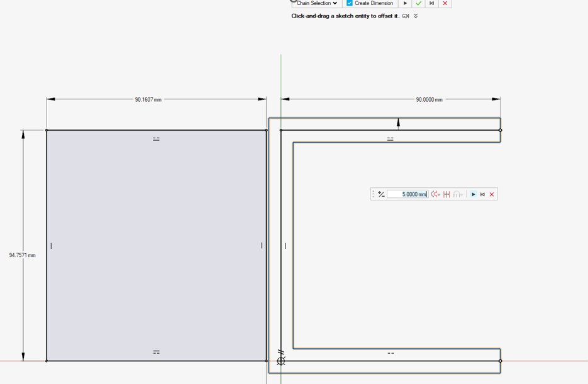Click the top toolbar reset/rewind icon
588x384 pixels.
[x=431, y=3]
